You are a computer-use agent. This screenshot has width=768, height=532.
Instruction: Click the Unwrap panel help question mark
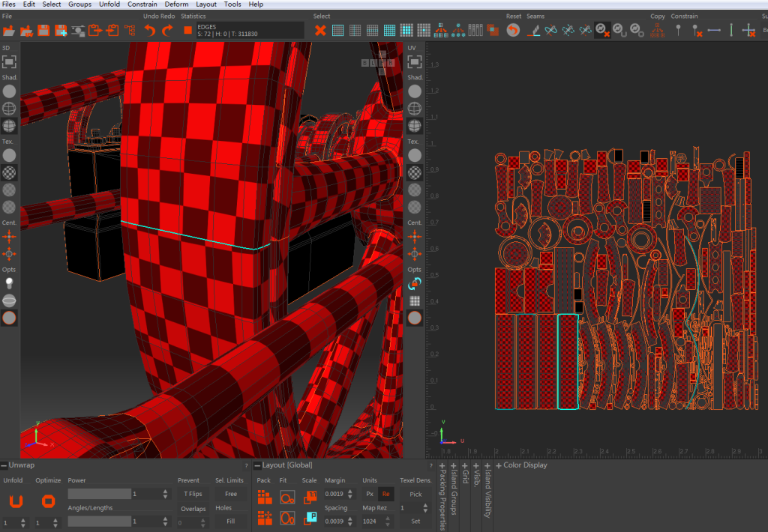[x=246, y=466]
